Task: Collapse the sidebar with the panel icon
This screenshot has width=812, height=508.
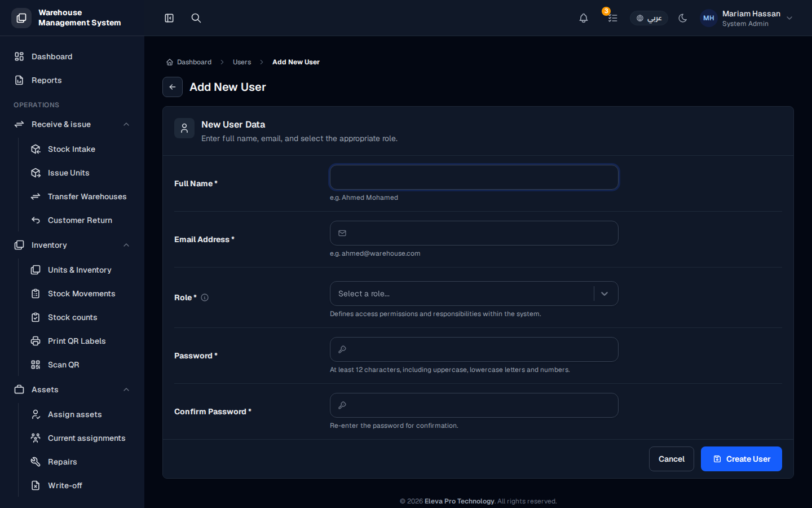Action: 169,18
